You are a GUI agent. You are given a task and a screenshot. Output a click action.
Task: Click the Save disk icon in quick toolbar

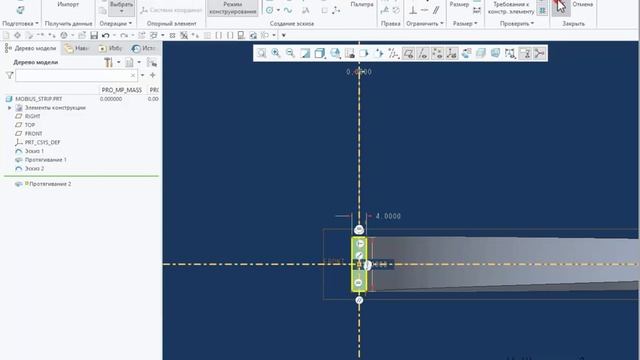[x=94, y=36]
